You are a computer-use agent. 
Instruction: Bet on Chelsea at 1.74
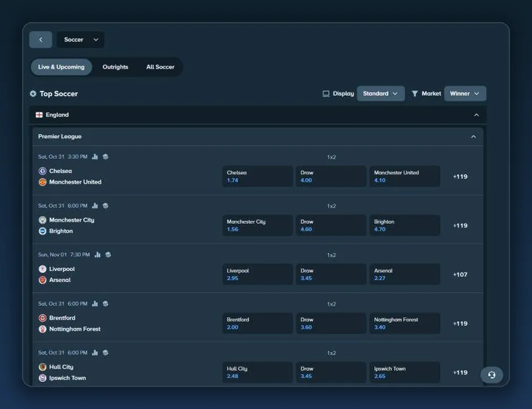(x=258, y=176)
